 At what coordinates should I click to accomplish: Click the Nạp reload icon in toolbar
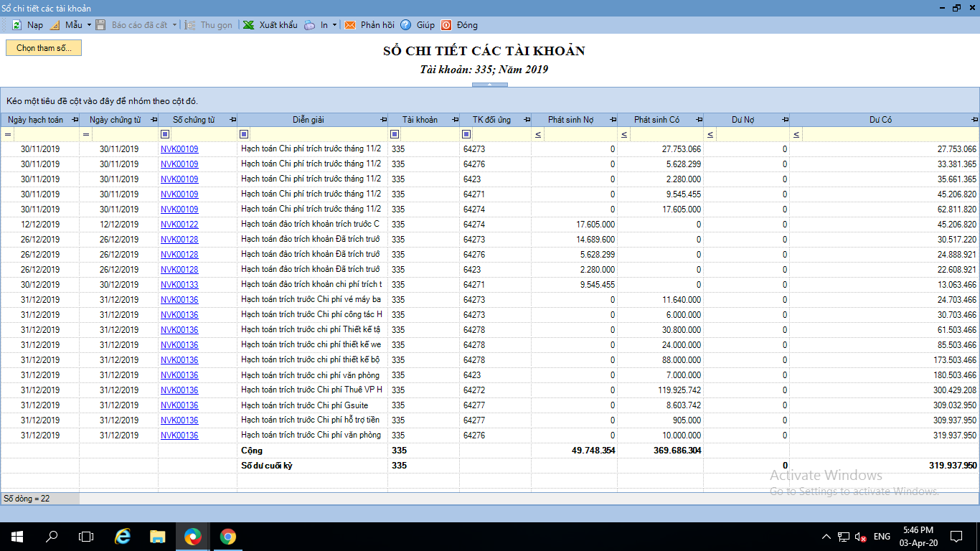(x=17, y=25)
